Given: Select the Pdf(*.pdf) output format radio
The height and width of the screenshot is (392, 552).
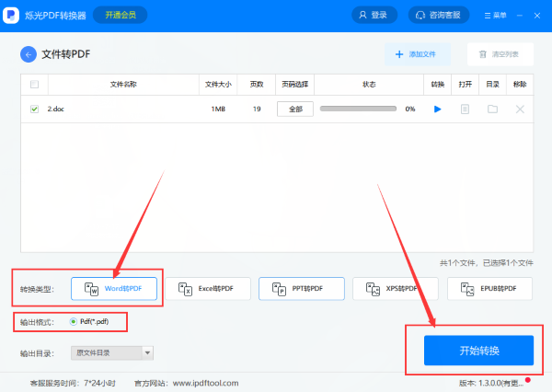Looking at the screenshot, I should (x=74, y=321).
